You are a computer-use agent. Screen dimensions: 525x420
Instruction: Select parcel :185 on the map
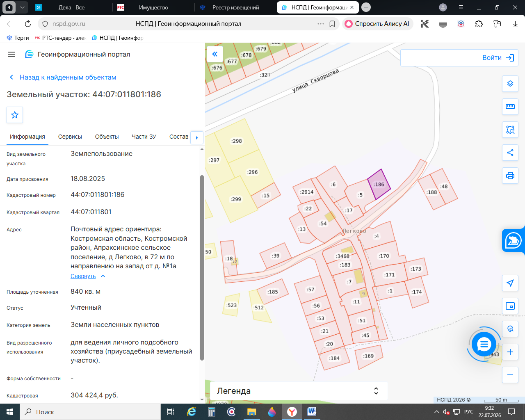(272, 292)
